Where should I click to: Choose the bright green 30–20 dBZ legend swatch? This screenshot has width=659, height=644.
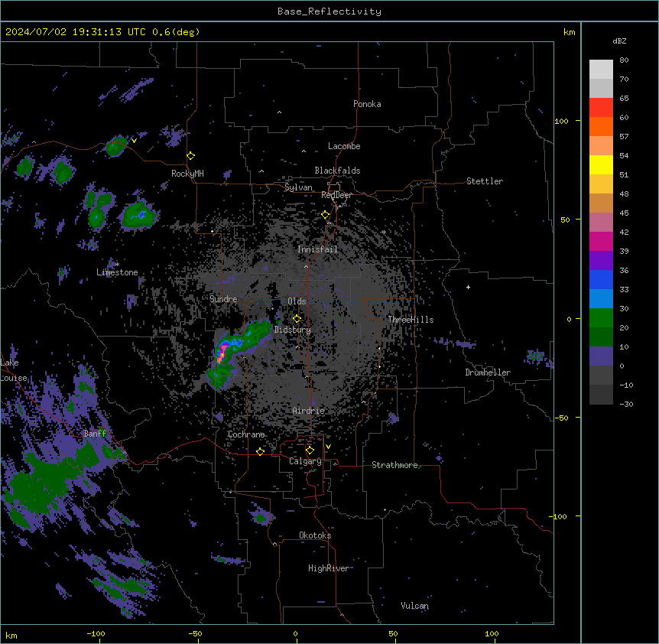[601, 318]
